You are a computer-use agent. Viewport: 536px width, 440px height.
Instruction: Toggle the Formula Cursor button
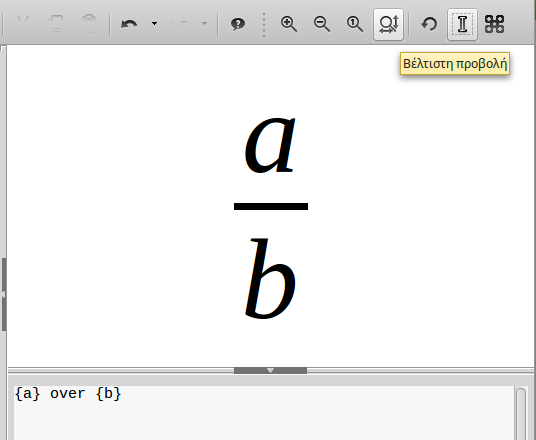point(462,24)
